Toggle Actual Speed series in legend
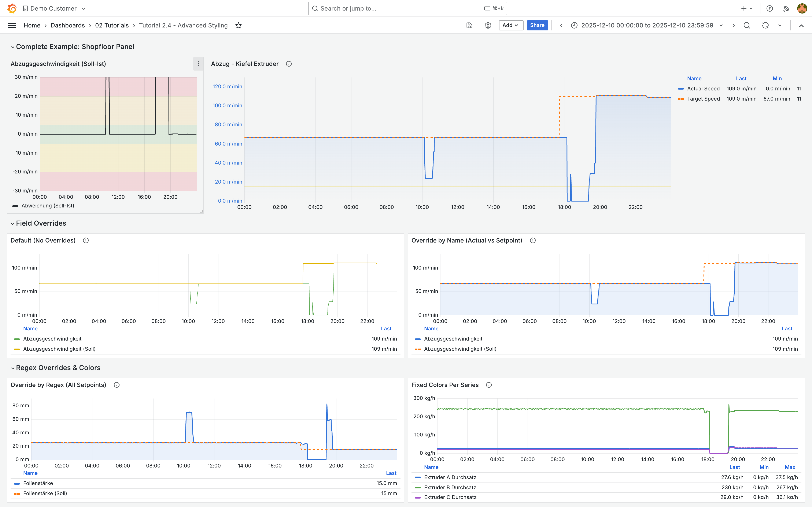 click(x=703, y=89)
